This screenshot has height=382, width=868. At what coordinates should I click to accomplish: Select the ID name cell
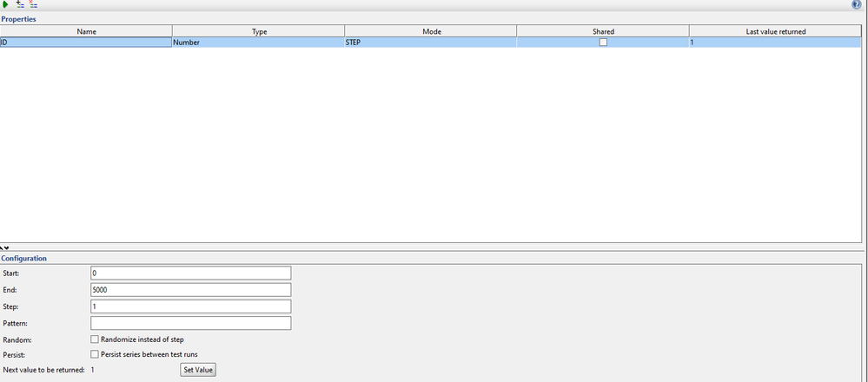tap(86, 42)
